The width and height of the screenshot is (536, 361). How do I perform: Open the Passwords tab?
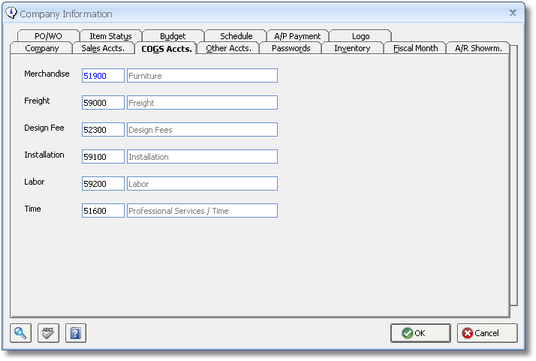click(x=291, y=48)
